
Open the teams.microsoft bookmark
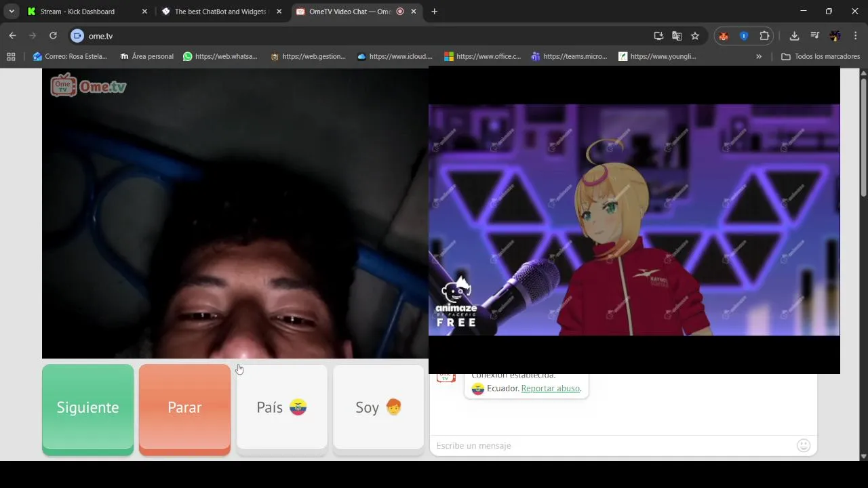[569, 56]
